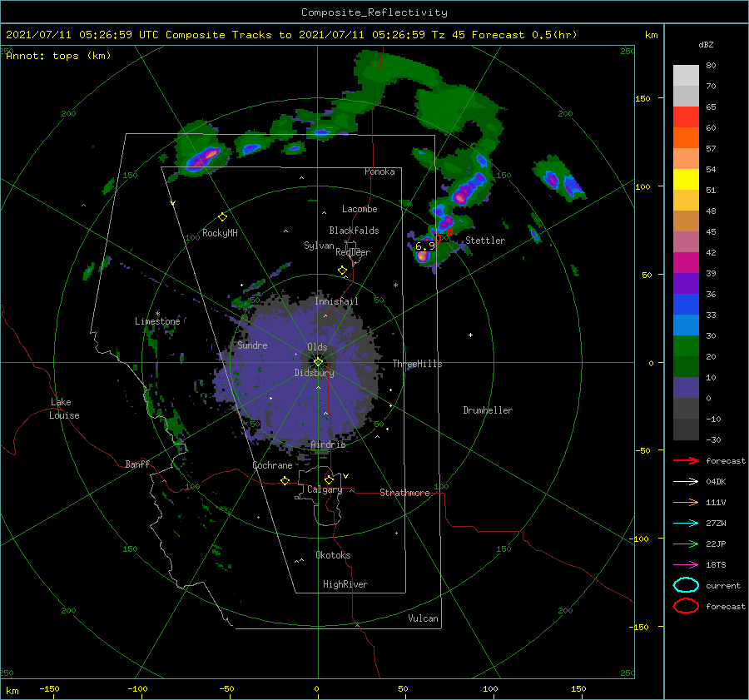This screenshot has width=749, height=700.
Task: Pick the yellow 51-54 dBZ color band
Action: (686, 180)
